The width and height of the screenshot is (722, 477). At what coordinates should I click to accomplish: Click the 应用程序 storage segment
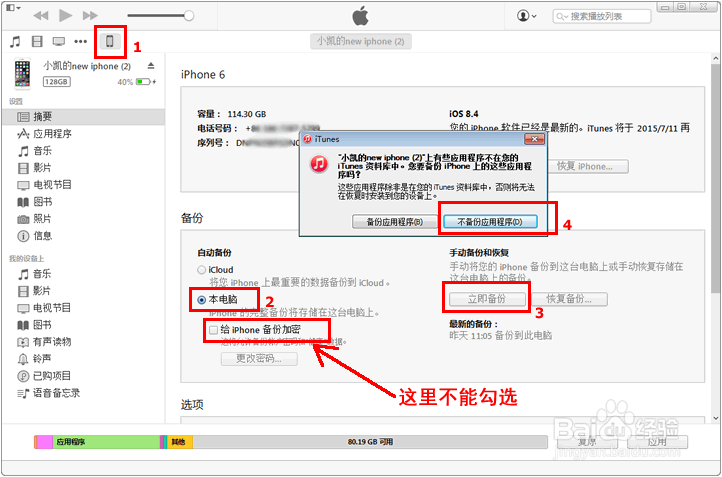(106, 442)
